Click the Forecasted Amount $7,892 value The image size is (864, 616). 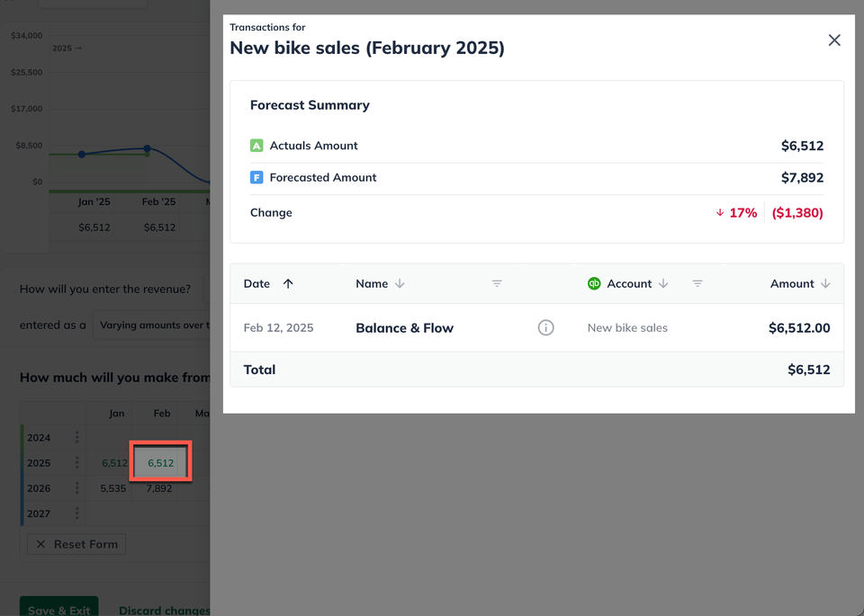(802, 178)
